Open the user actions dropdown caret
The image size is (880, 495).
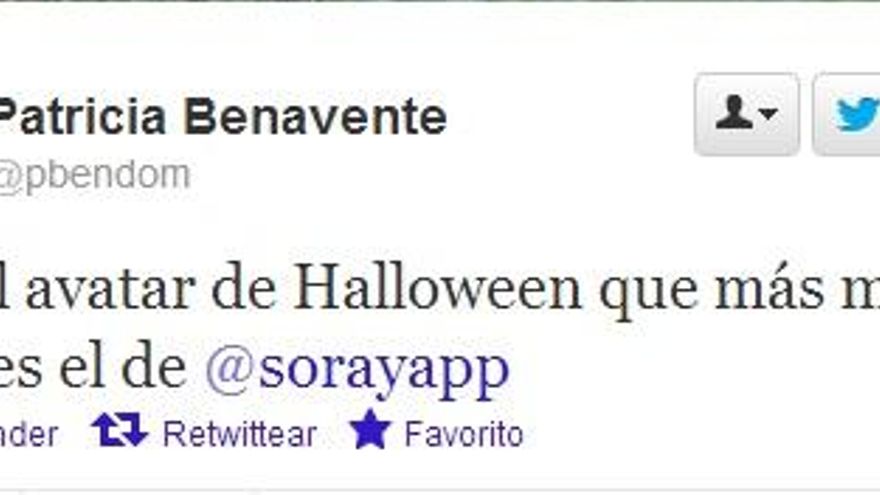768,113
